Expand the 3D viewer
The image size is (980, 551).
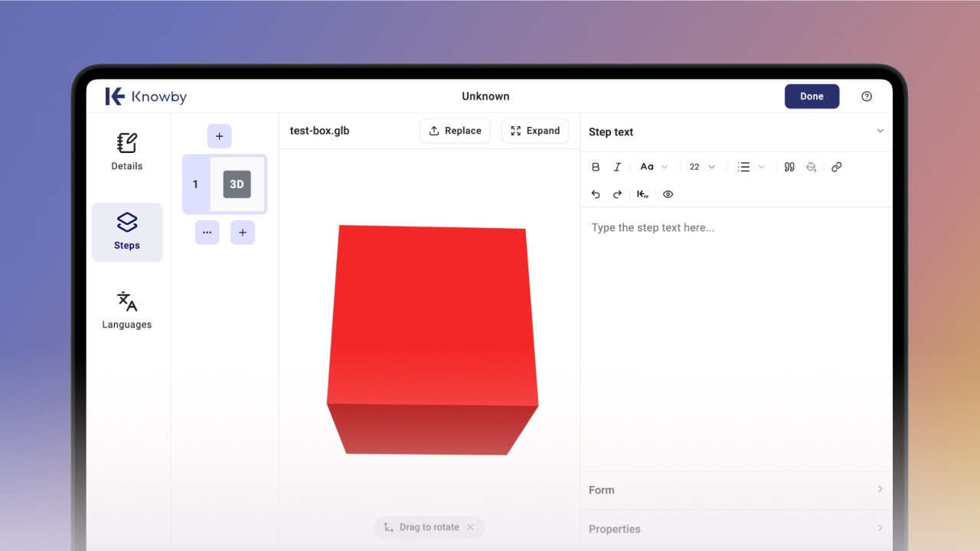pyautogui.click(x=535, y=131)
